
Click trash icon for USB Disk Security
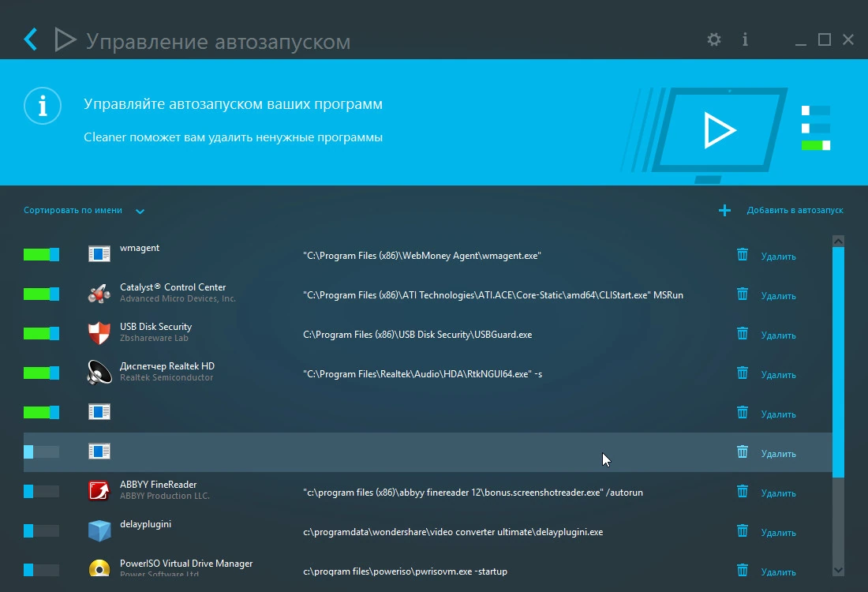743,333
